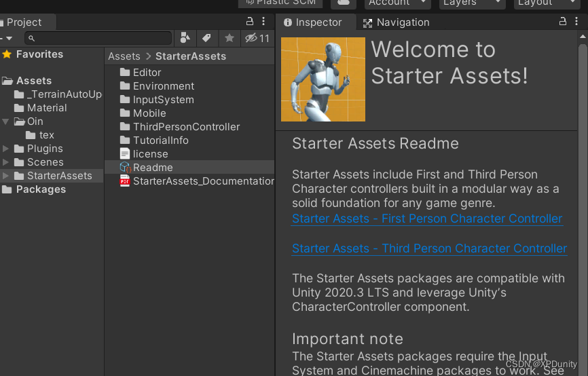Expand the Plugins folder arrow
This screenshot has width=588, height=376.
click(x=5, y=149)
